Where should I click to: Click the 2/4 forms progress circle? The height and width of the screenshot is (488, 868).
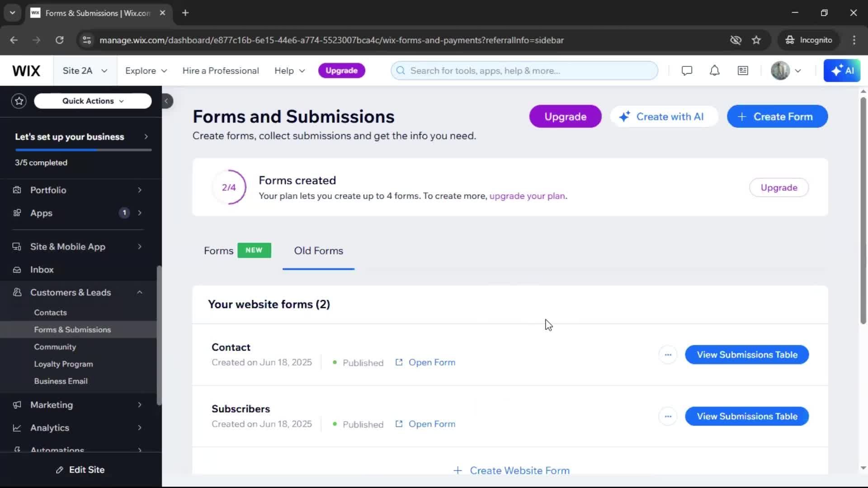[x=229, y=187]
